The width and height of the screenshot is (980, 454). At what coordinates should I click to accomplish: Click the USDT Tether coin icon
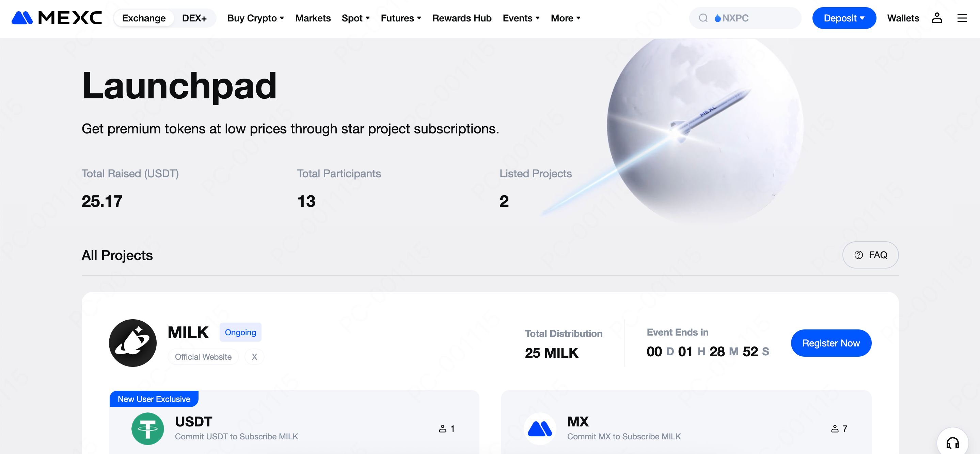click(x=147, y=428)
